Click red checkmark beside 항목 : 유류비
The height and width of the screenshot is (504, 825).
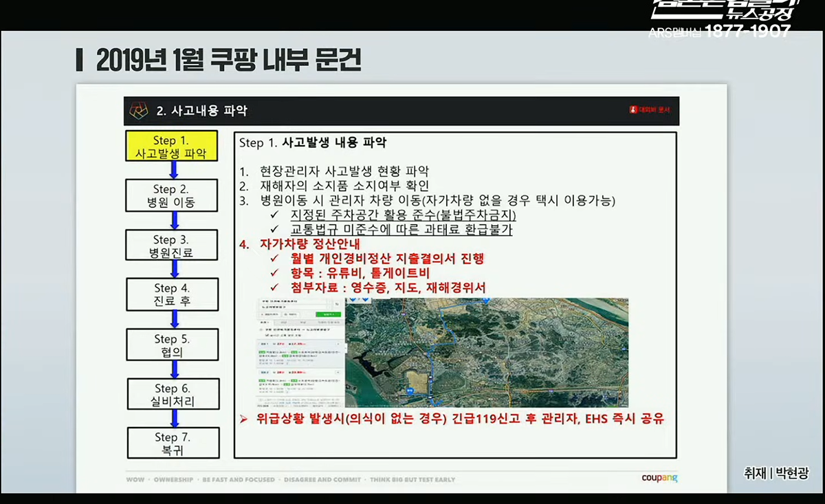pos(274,273)
